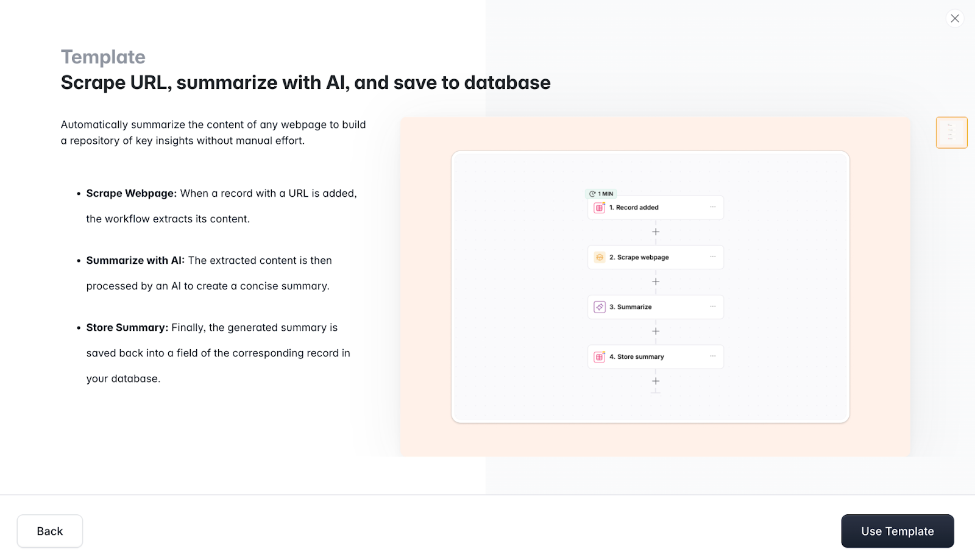Click the plus icon below Record added
This screenshot has width=975, height=560.
click(x=656, y=232)
